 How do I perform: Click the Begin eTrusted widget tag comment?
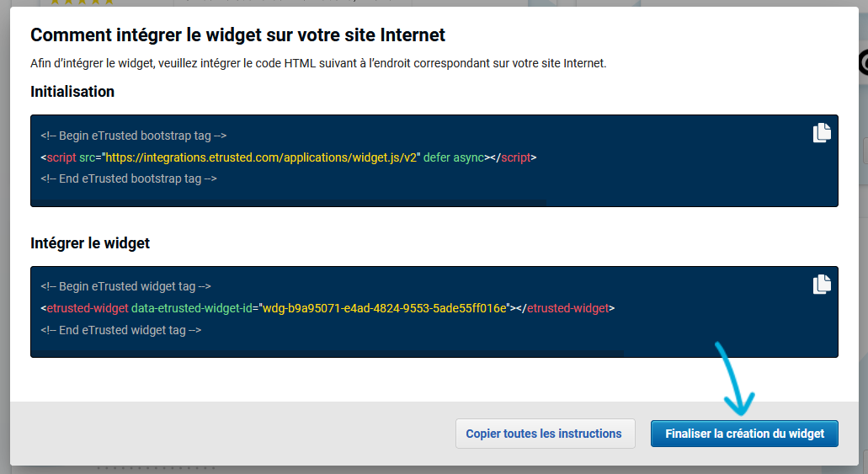pyautogui.click(x=125, y=286)
